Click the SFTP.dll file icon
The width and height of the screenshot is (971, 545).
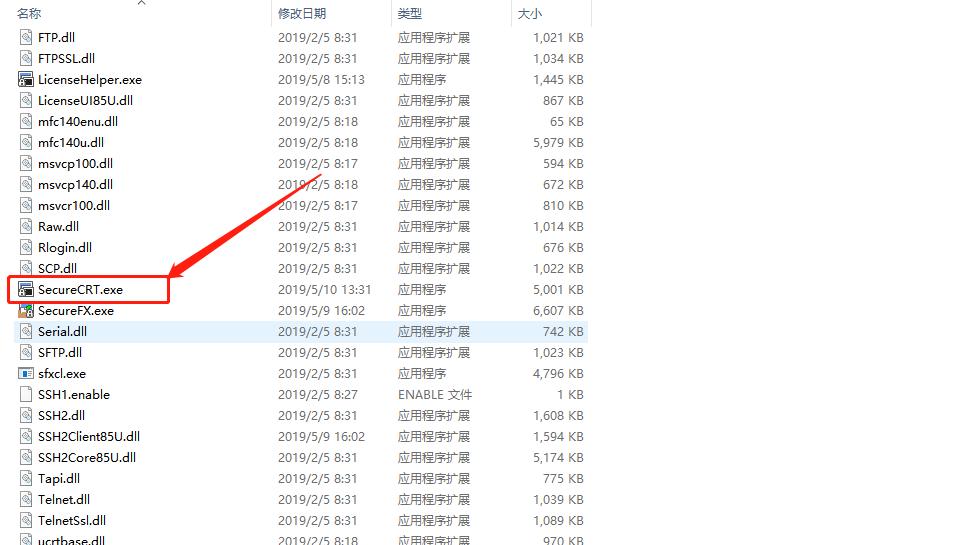pos(25,352)
